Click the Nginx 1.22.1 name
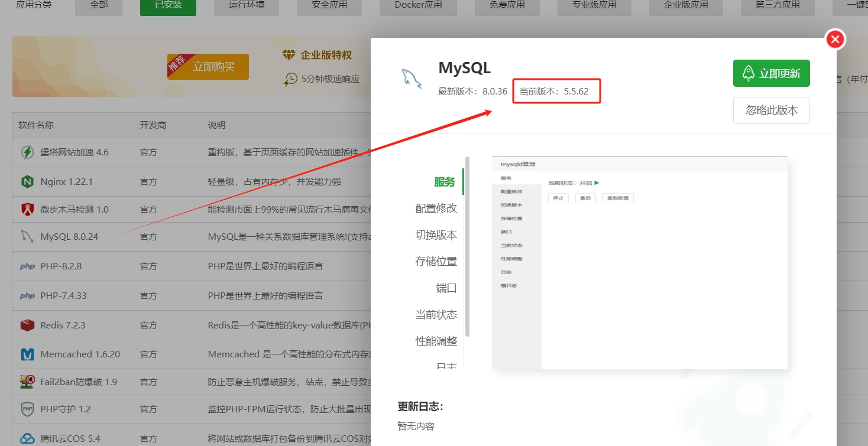The width and height of the screenshot is (868, 446). coord(66,182)
